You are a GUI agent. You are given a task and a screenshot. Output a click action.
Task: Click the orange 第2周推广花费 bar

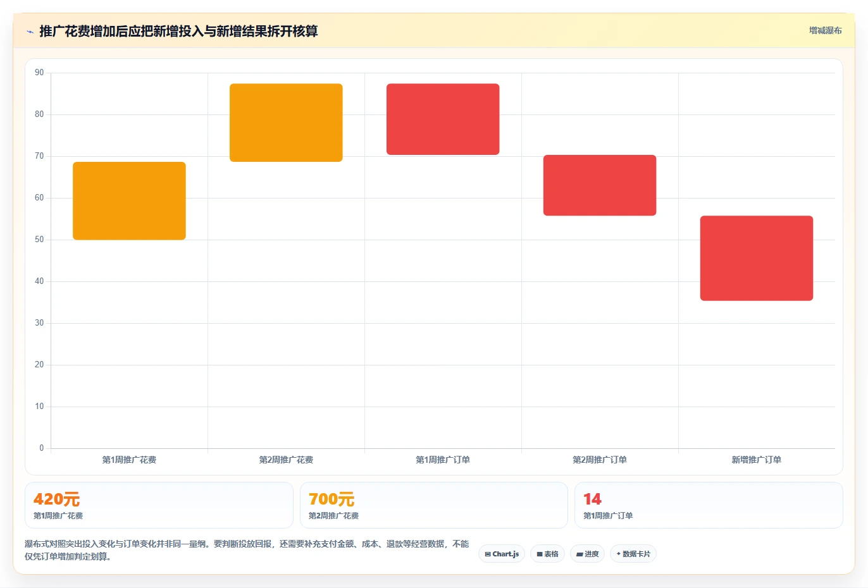(286, 123)
